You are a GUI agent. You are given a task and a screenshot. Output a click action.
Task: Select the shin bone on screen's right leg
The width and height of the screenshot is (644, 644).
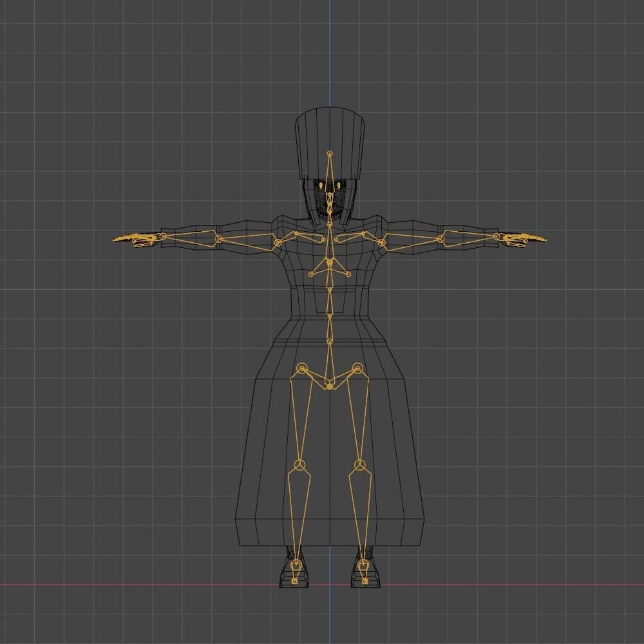[x=360, y=509]
